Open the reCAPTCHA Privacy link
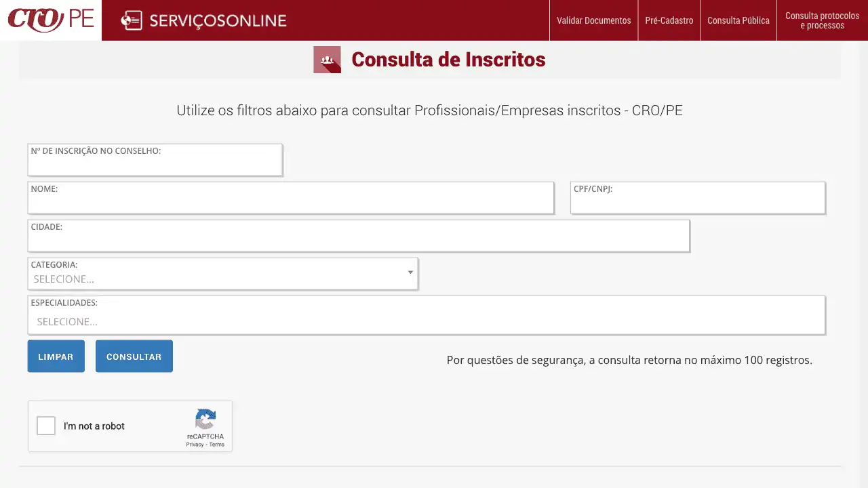The image size is (868, 488). pyautogui.click(x=195, y=445)
